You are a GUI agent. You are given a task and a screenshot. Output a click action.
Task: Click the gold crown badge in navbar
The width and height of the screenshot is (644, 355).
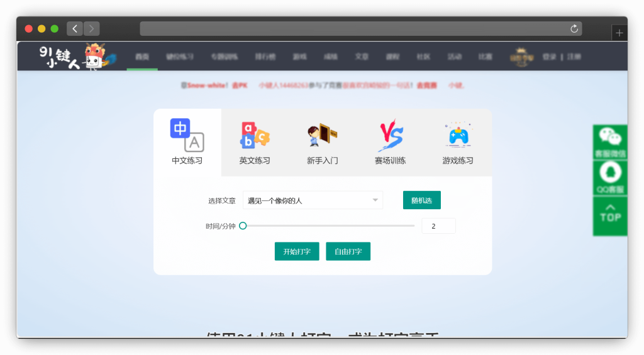tap(521, 57)
